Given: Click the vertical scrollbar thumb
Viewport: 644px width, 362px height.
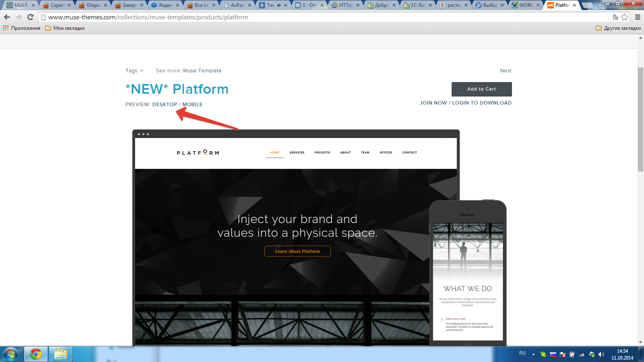Looking at the screenshot, I should (640, 119).
